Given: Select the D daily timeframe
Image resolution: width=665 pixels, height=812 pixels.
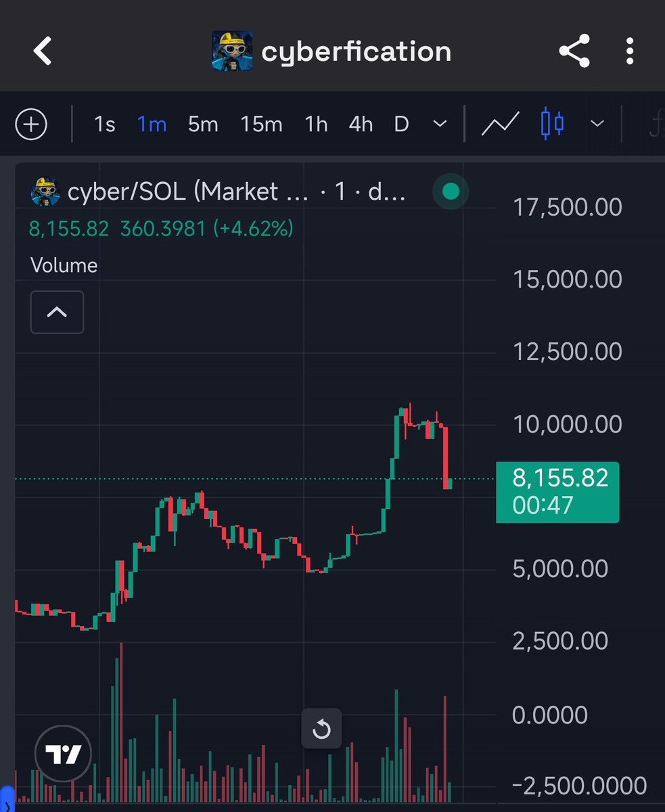Looking at the screenshot, I should tap(402, 125).
